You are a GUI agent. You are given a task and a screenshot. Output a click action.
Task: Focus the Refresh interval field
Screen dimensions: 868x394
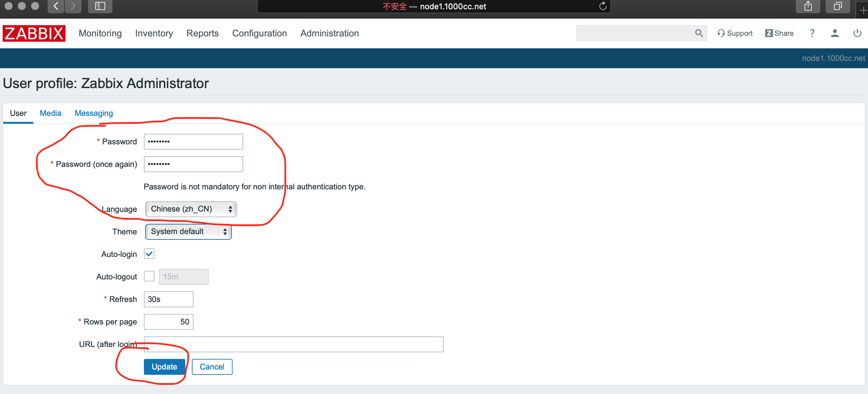pos(168,299)
